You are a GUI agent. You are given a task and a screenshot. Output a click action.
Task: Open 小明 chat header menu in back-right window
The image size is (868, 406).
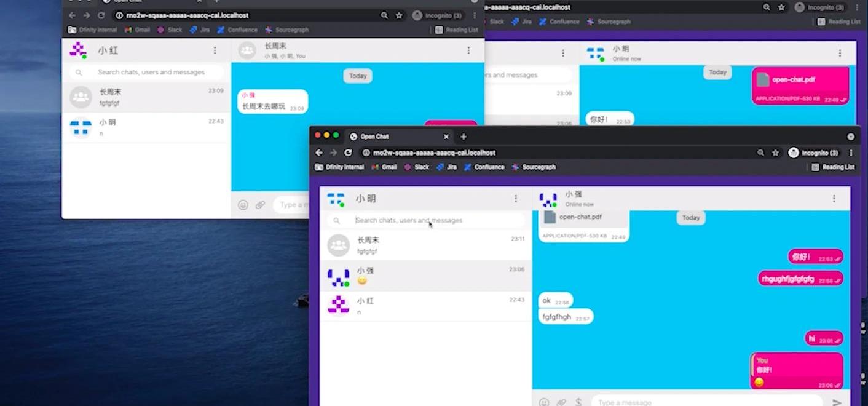(x=840, y=53)
